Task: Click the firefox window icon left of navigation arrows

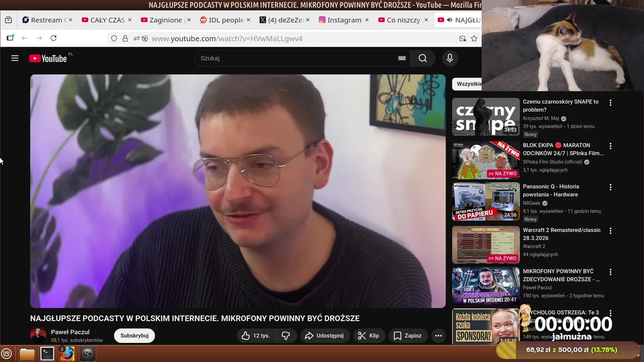Action: pyautogui.click(x=10, y=38)
